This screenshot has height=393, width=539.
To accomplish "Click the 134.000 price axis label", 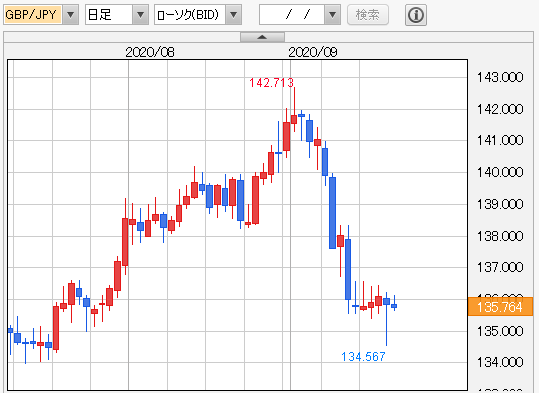I will [500, 362].
